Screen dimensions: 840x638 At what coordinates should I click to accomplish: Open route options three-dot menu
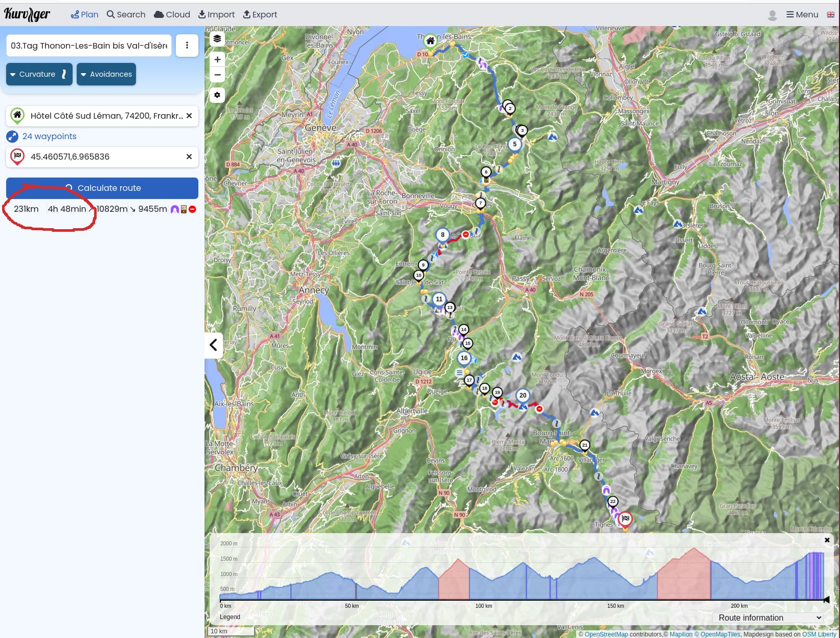[187, 46]
